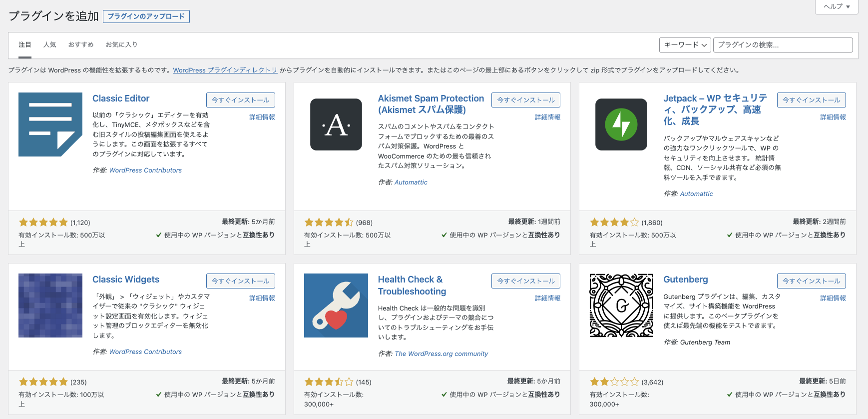Click the Akismet star rating
Viewport: 868px width, 419px height.
tap(329, 222)
